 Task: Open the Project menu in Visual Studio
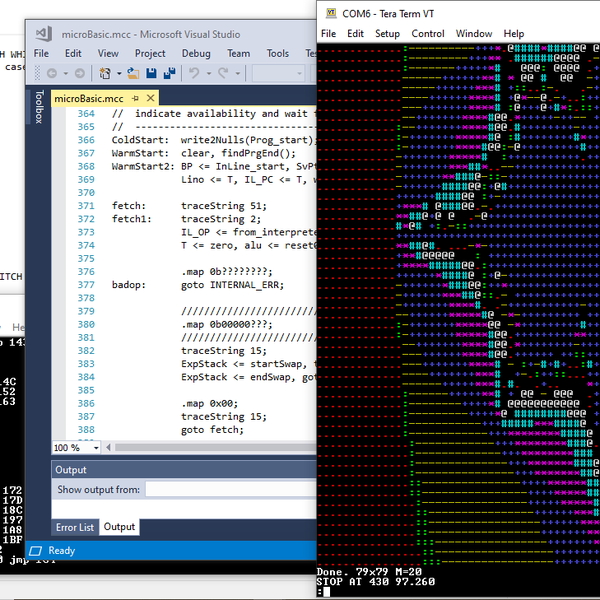coord(150,53)
